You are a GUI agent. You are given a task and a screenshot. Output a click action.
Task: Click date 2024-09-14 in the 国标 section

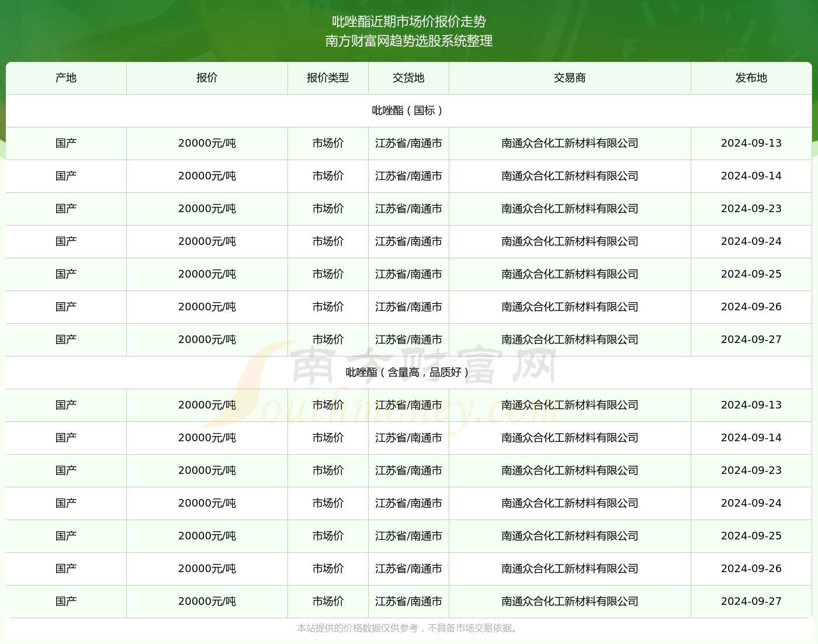[x=751, y=176]
